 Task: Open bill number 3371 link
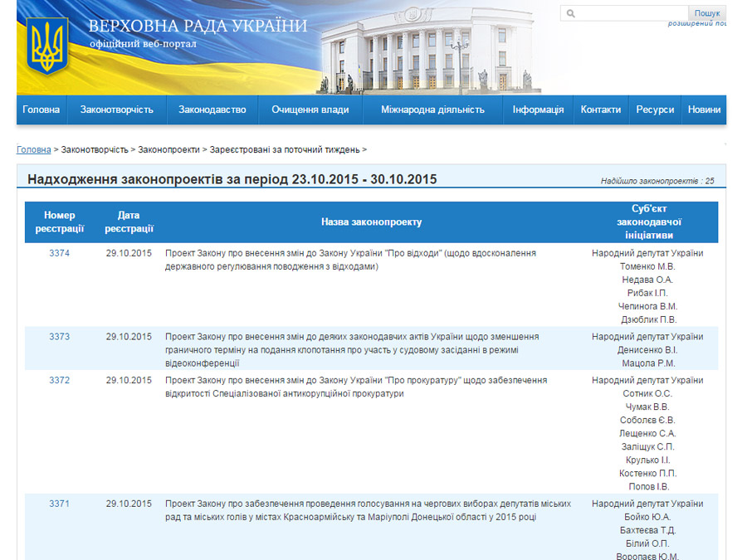tap(59, 504)
